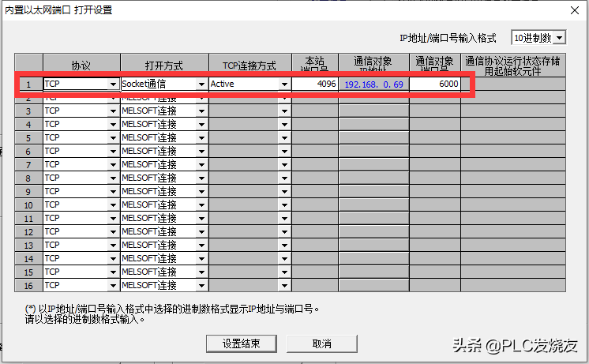Image resolution: width=589 pixels, height=364 pixels.
Task: Open row 1 TCP连接方式 Active dropdown
Action: pyautogui.click(x=284, y=84)
